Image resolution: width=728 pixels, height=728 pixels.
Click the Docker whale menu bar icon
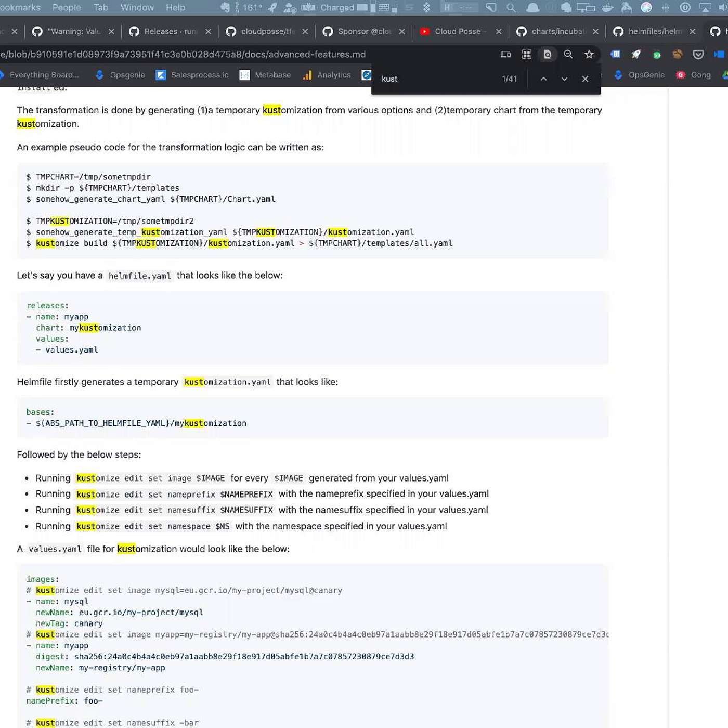click(x=607, y=7)
